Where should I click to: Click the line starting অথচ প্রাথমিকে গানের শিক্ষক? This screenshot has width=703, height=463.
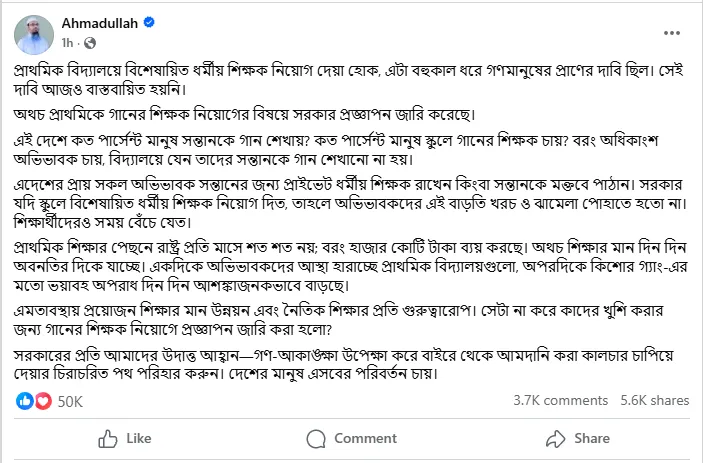click(x=244, y=115)
